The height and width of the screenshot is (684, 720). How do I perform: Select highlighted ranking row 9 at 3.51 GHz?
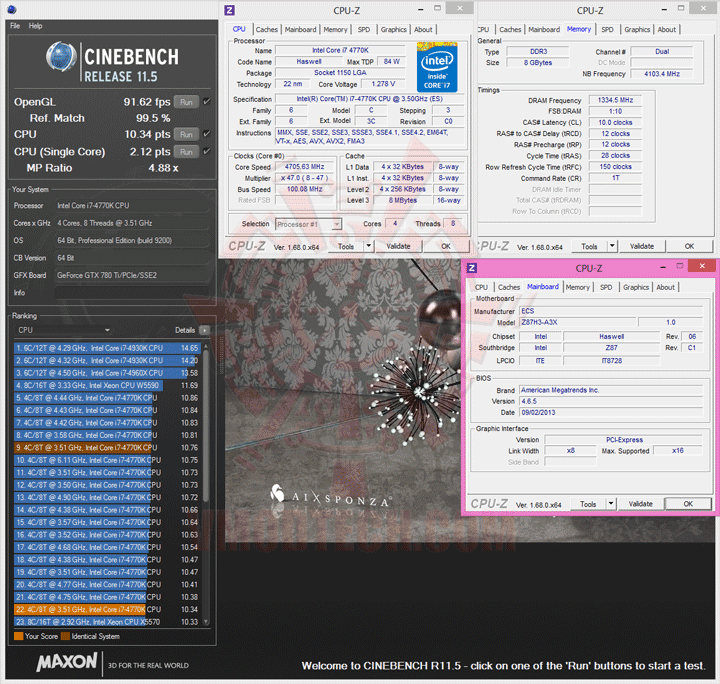pos(107,448)
